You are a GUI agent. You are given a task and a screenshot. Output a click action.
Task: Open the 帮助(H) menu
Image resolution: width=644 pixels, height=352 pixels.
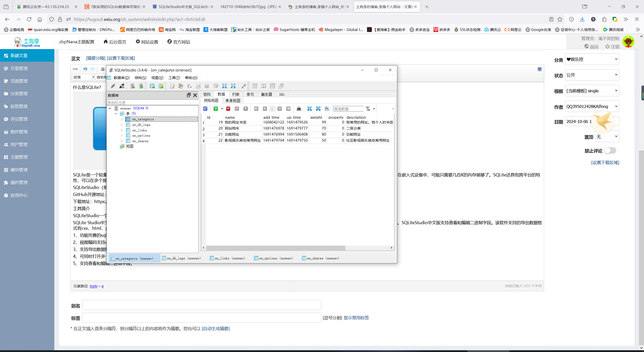pos(191,78)
